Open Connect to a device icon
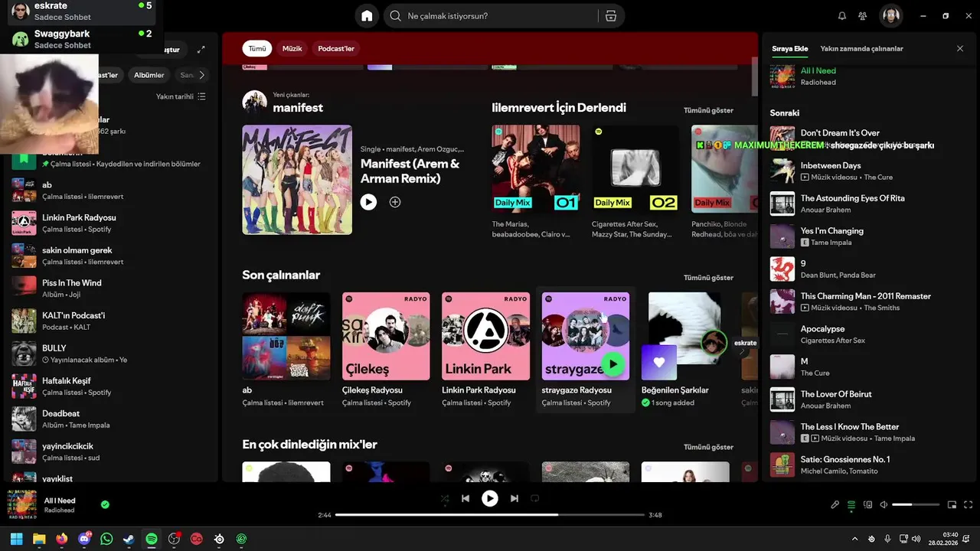 [x=868, y=504]
